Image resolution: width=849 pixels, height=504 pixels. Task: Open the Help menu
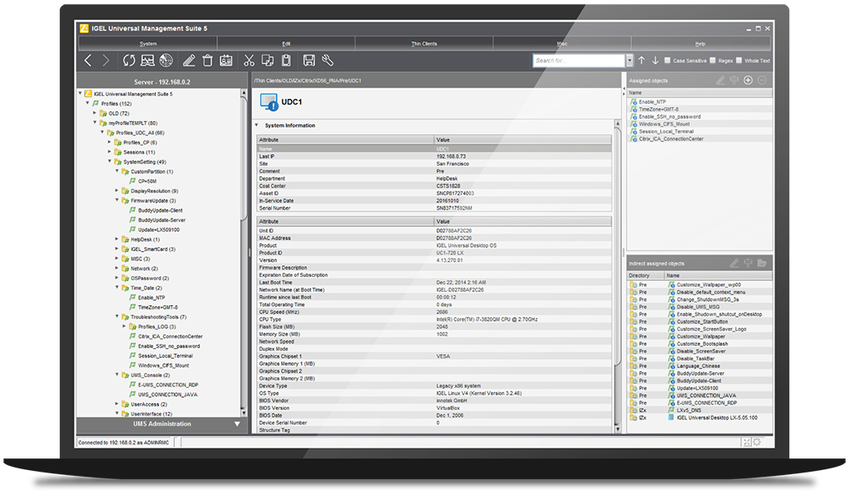click(x=700, y=43)
